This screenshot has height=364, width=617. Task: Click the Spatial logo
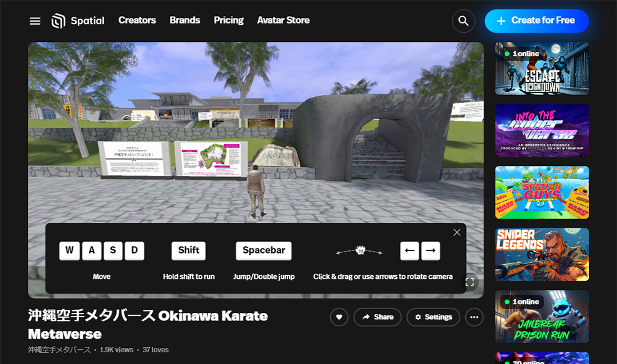78,21
